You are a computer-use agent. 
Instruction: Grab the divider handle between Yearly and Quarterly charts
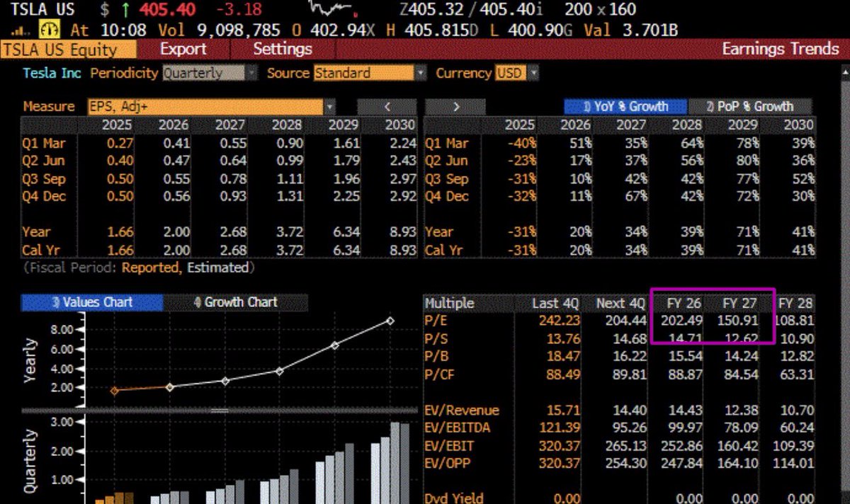click(220, 410)
